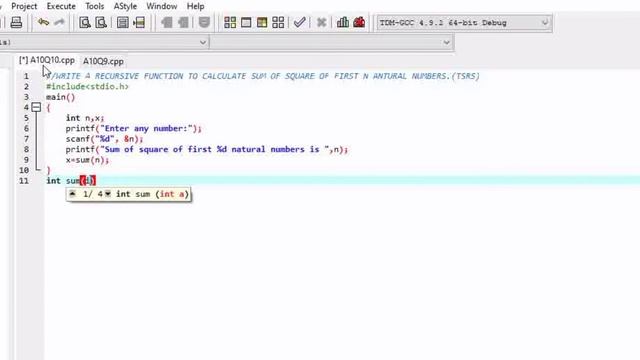Click the Rebuild All icon
This screenshot has height=360, width=640.
278,22
